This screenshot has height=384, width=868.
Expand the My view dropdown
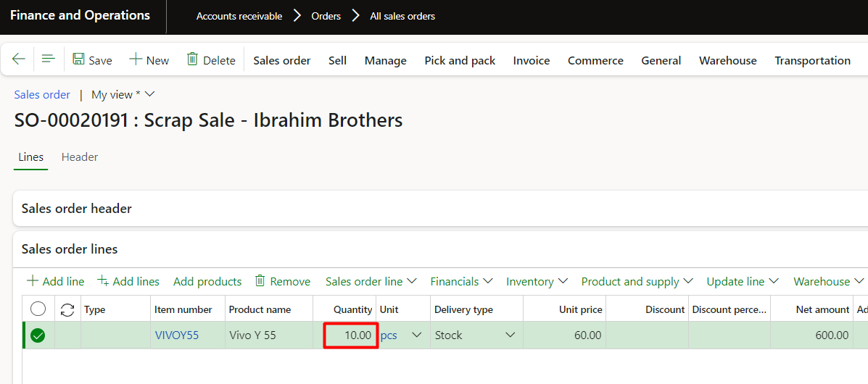click(150, 94)
